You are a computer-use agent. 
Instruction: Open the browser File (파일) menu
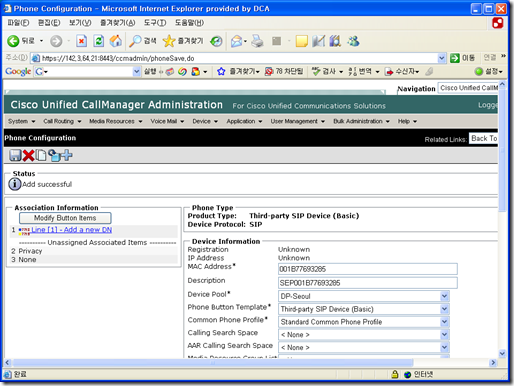click(x=18, y=23)
